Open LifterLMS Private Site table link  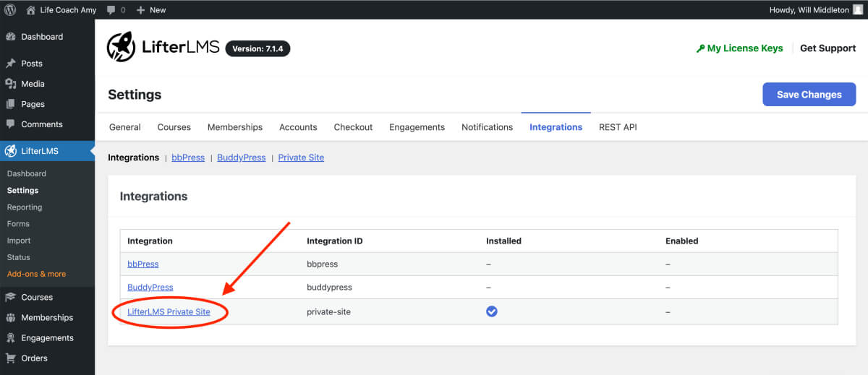[169, 312]
